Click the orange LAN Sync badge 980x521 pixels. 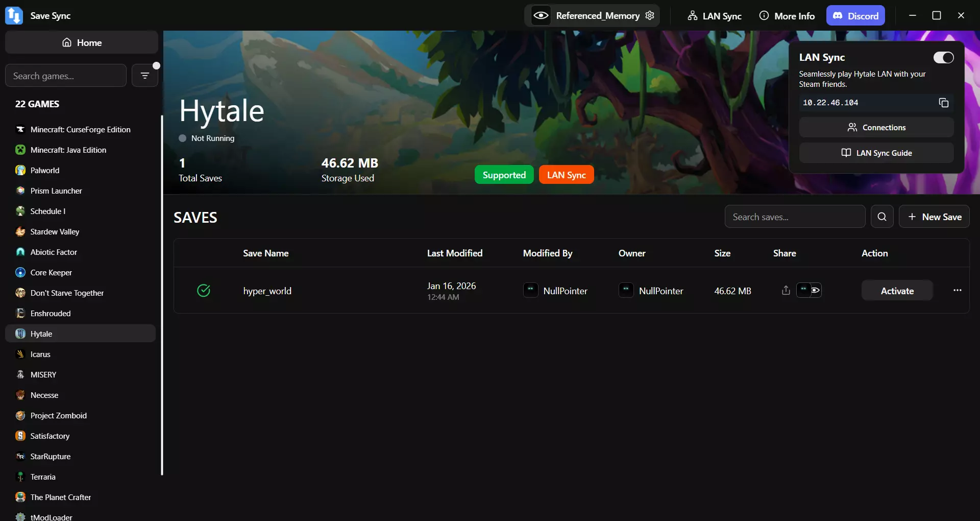(x=567, y=175)
